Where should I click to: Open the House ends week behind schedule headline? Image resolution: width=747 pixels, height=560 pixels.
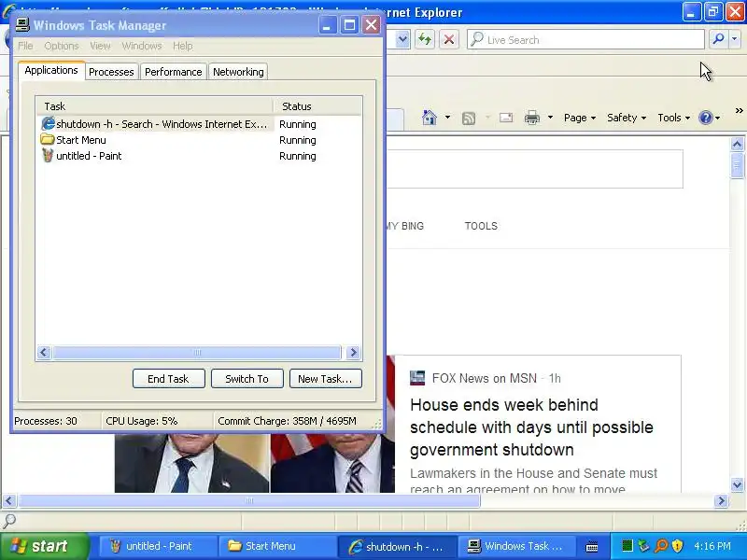(531, 427)
